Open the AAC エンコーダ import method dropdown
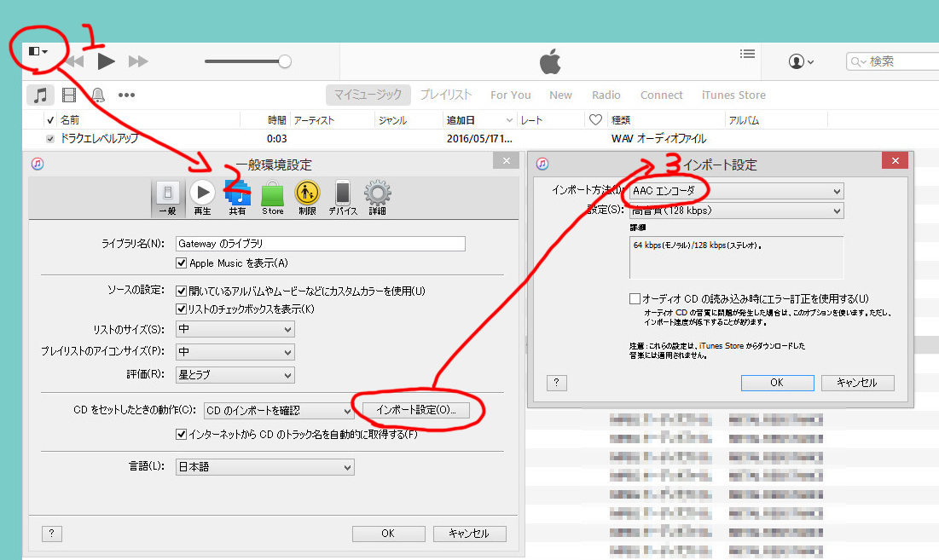The width and height of the screenshot is (939, 560). (737, 191)
